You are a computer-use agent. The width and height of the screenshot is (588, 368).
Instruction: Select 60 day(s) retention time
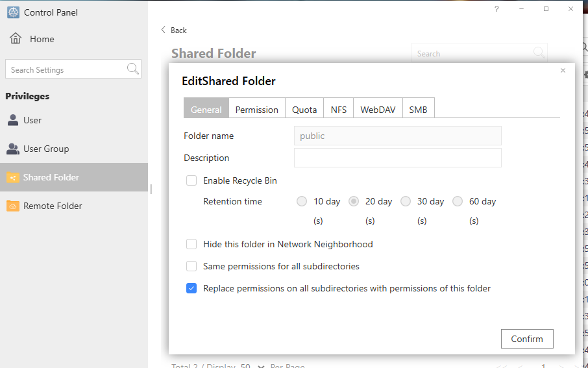(x=458, y=201)
